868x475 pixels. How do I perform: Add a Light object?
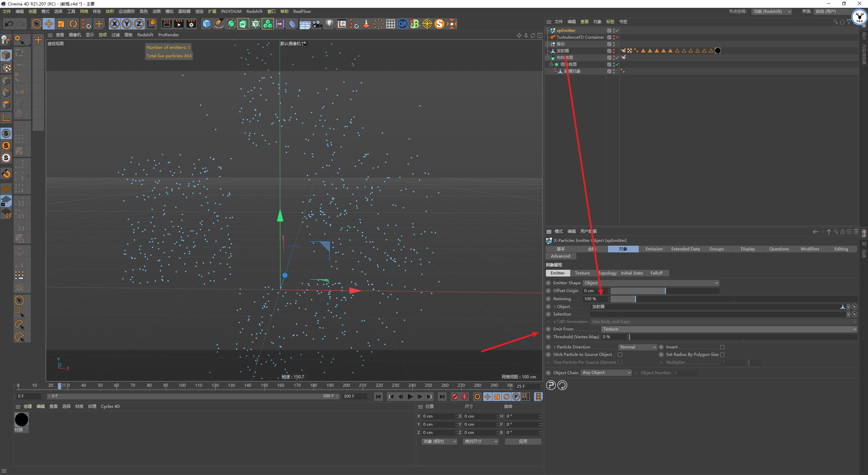pyautogui.click(x=329, y=24)
